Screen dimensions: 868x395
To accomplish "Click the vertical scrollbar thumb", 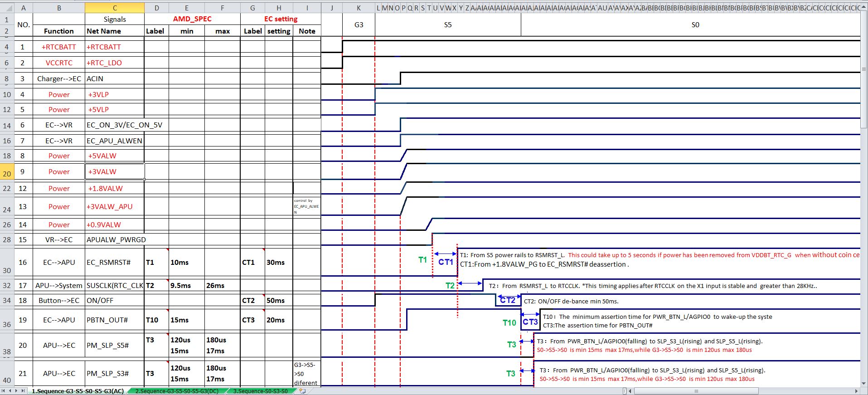I will pos(864,69).
